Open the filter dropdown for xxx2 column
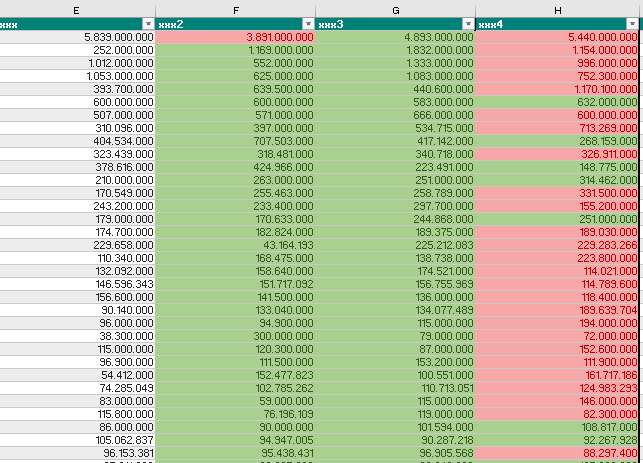Image resolution: width=643 pixels, height=463 pixels. tap(308, 24)
